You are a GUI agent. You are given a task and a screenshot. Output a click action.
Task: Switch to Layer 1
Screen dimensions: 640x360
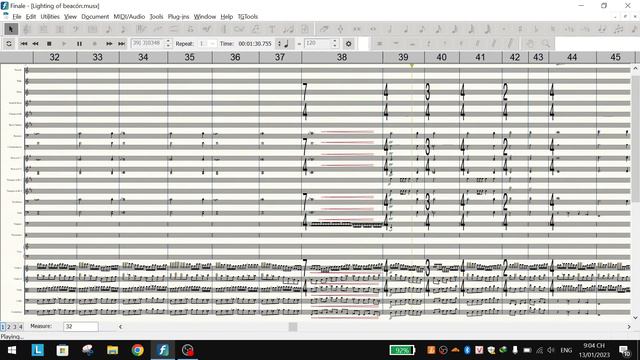click(x=3, y=327)
